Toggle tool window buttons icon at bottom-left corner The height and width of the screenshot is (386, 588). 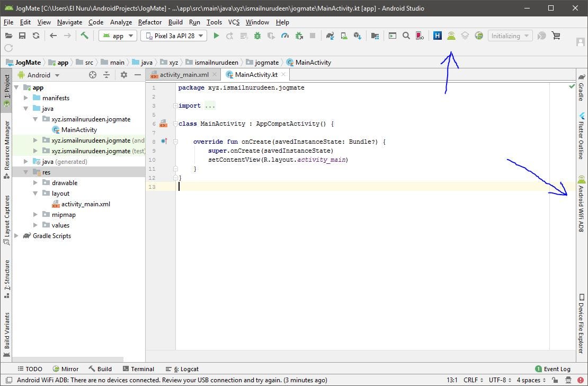(x=10, y=380)
